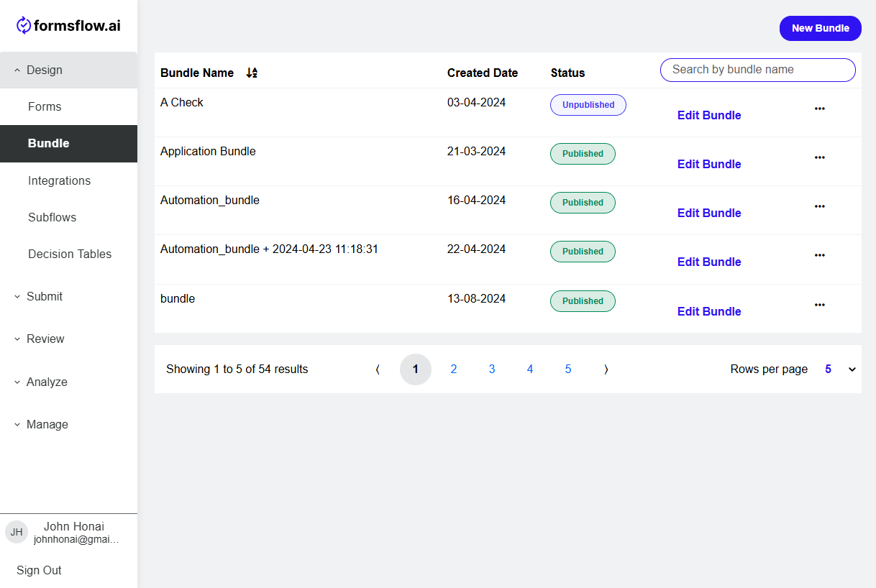The width and height of the screenshot is (876, 588).
Task: Open three-dot menu for Automation_bundle row
Action: (819, 206)
